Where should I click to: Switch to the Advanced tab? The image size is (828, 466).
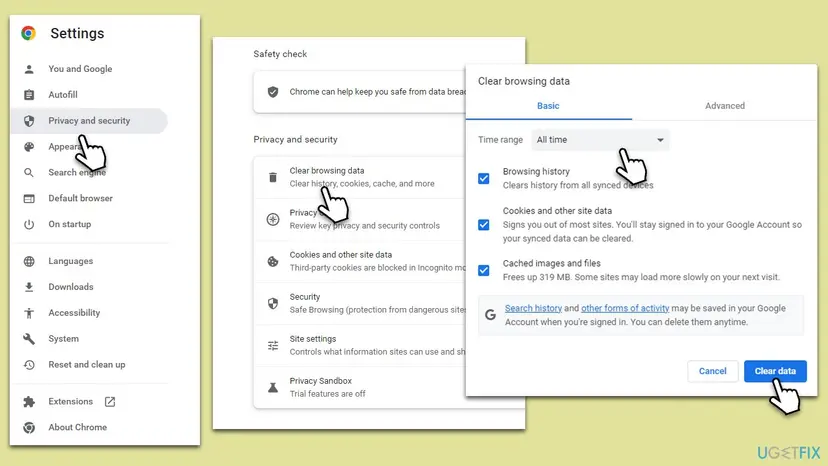[724, 106]
